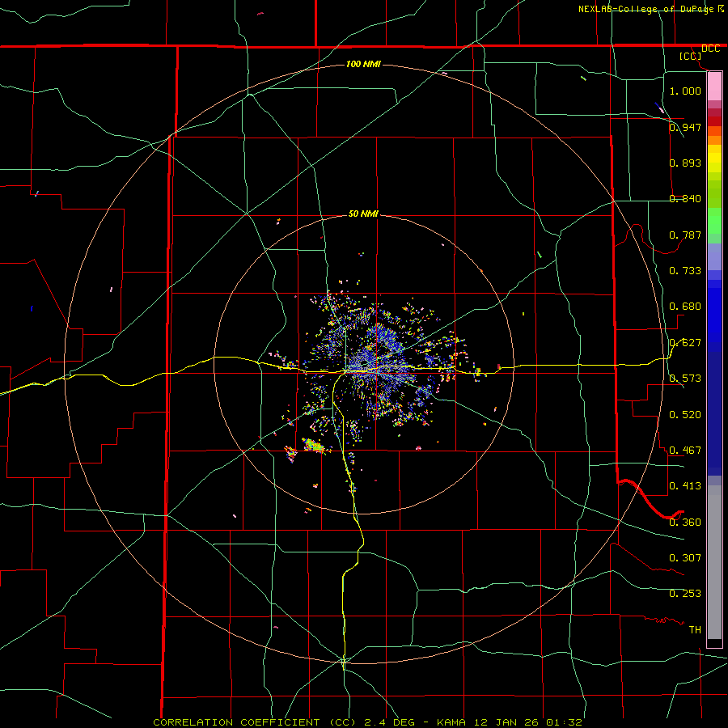Click the 0.253 scale value
The width and height of the screenshot is (728, 728).
pos(685,594)
